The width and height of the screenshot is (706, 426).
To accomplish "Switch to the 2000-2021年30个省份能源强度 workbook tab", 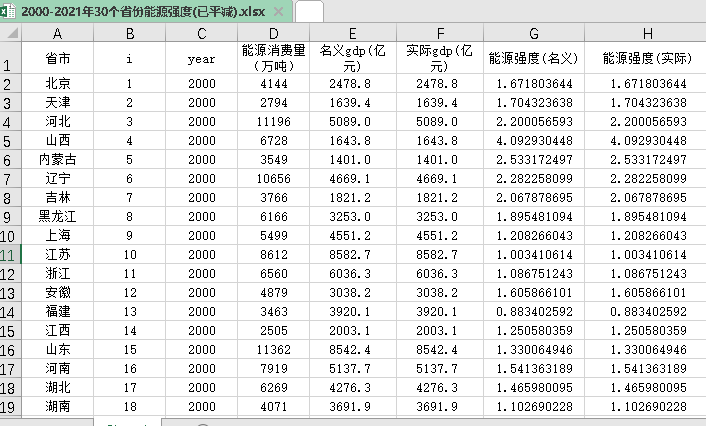I will point(146,11).
